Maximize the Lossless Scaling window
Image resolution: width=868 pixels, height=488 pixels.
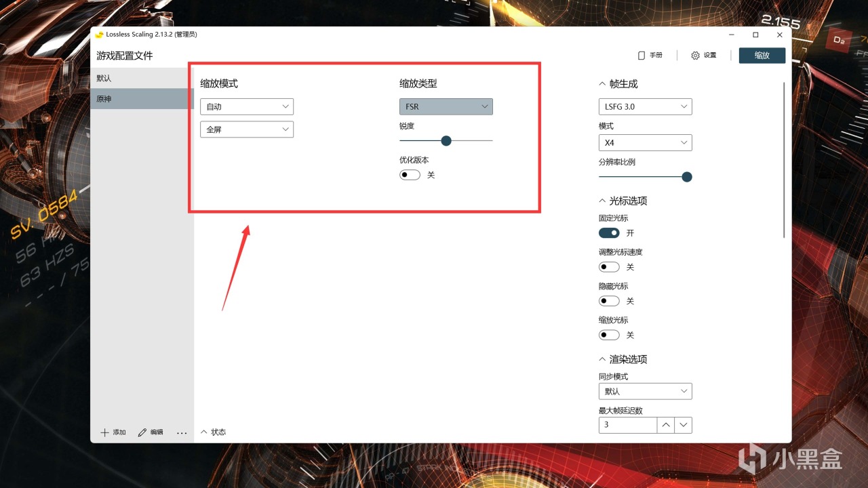tap(755, 35)
